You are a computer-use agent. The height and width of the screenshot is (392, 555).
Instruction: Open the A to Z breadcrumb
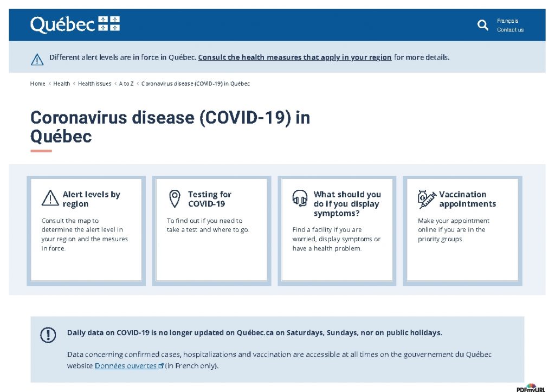point(126,83)
